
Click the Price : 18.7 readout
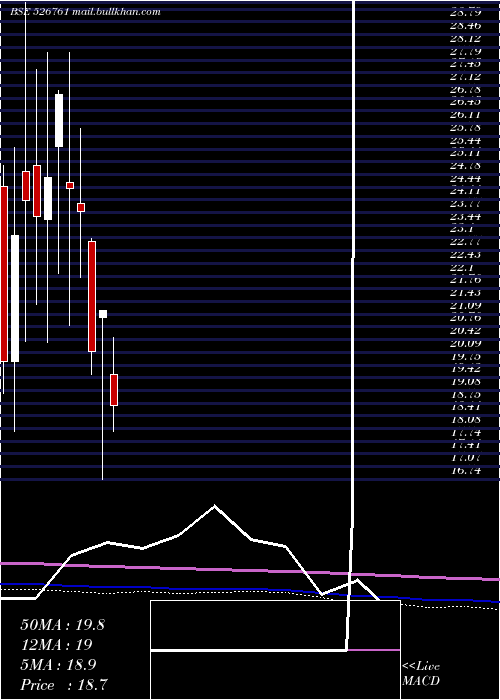coord(64,685)
